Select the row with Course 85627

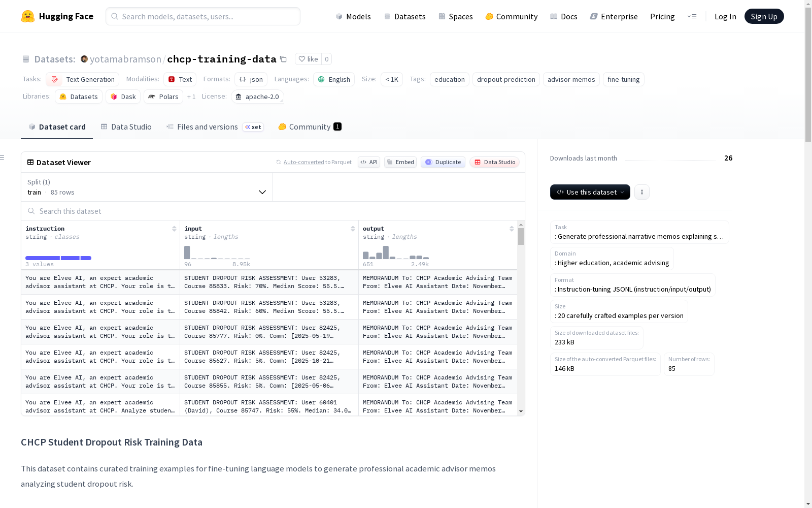point(269,357)
